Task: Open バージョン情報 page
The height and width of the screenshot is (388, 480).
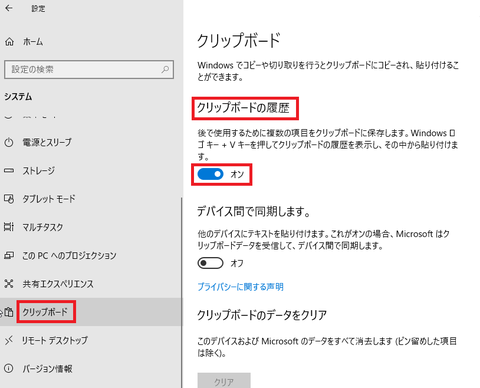Action: (x=47, y=368)
